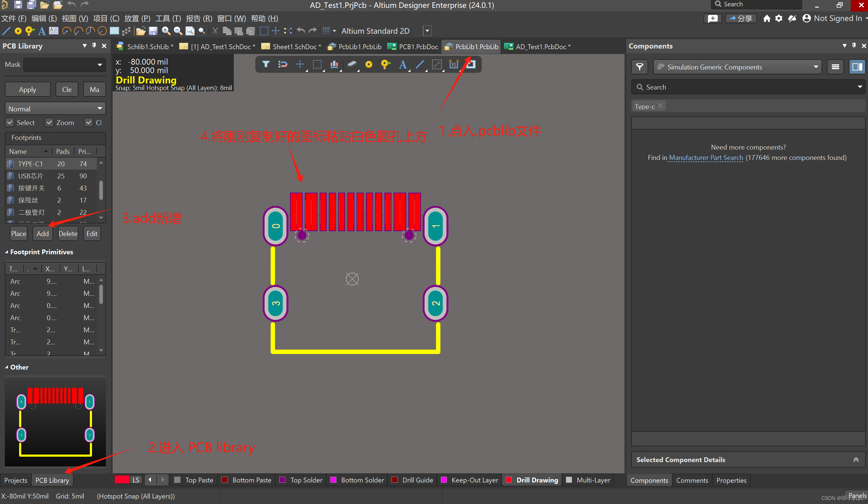Open the Manufacturer Part Search link
Image resolution: width=868 pixels, height=504 pixels.
click(x=706, y=158)
